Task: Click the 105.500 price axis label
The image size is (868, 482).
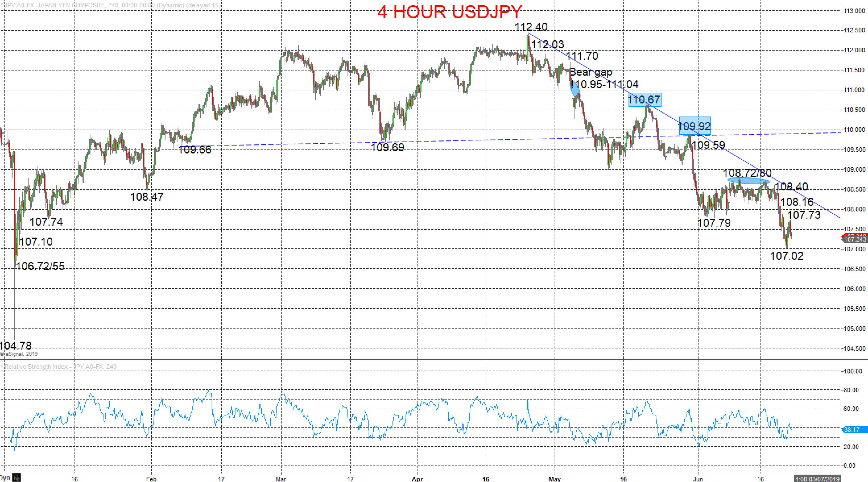Action: pos(854,309)
